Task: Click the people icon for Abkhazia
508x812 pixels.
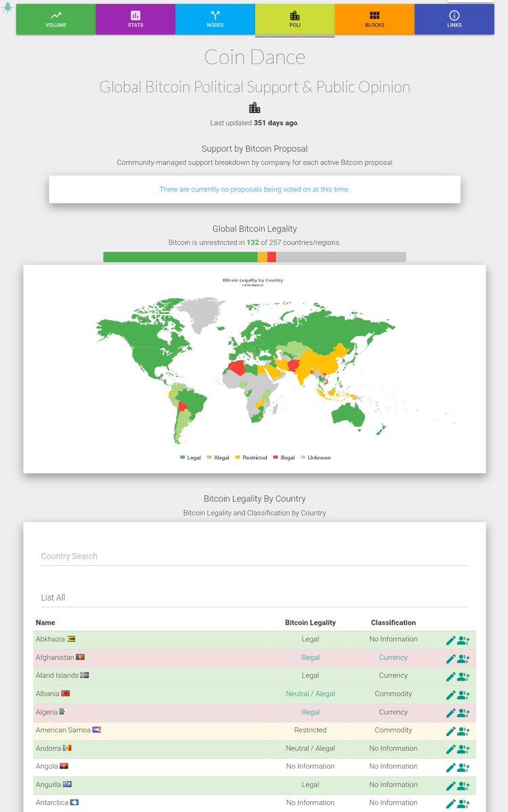Action: pyautogui.click(x=463, y=641)
